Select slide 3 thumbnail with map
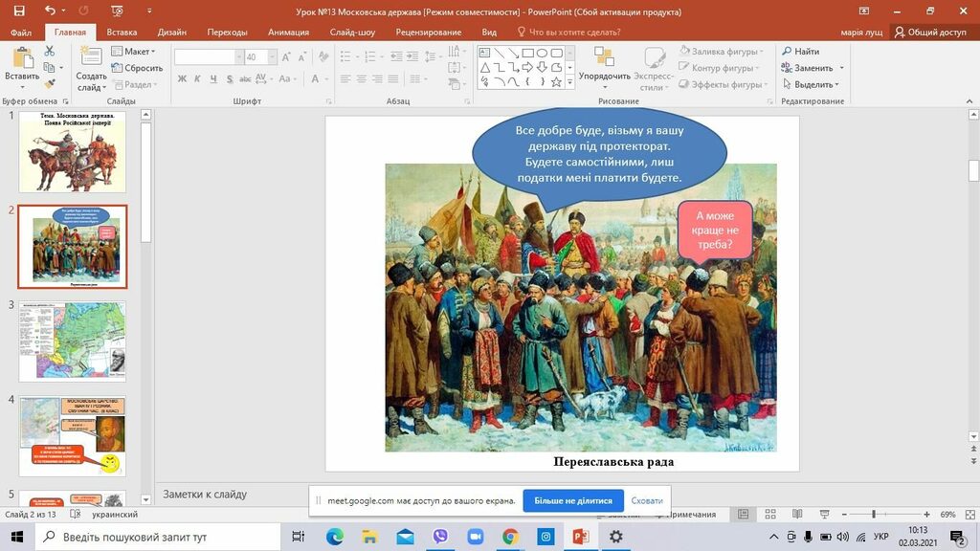 pyautogui.click(x=73, y=341)
